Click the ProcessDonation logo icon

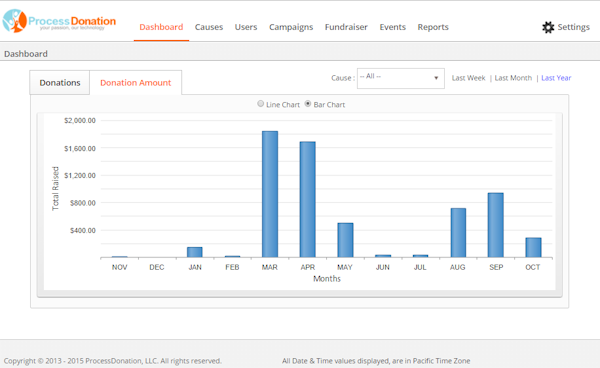[x=15, y=21]
